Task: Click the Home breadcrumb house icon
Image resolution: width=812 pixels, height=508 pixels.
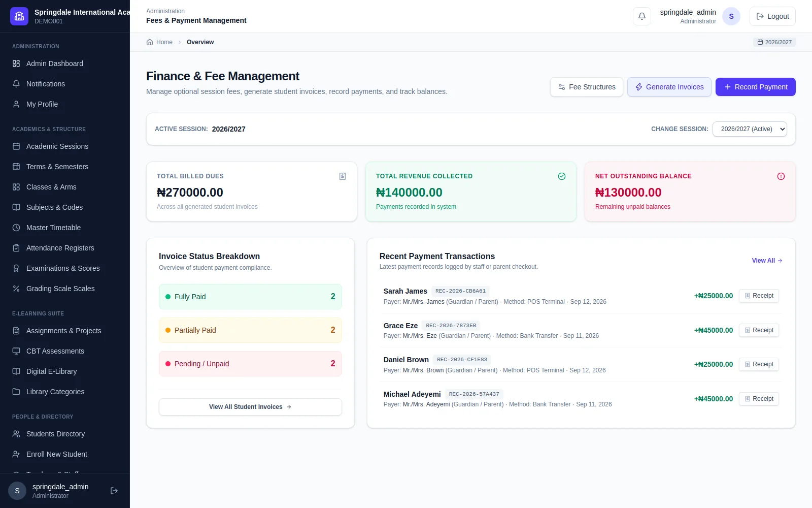Action: point(150,42)
